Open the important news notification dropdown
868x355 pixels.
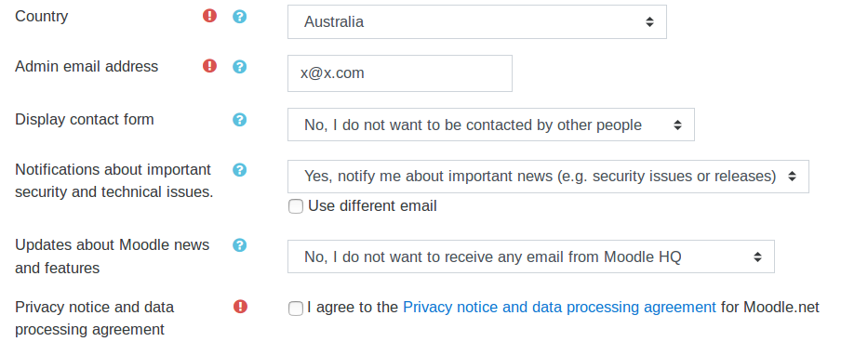pos(548,177)
